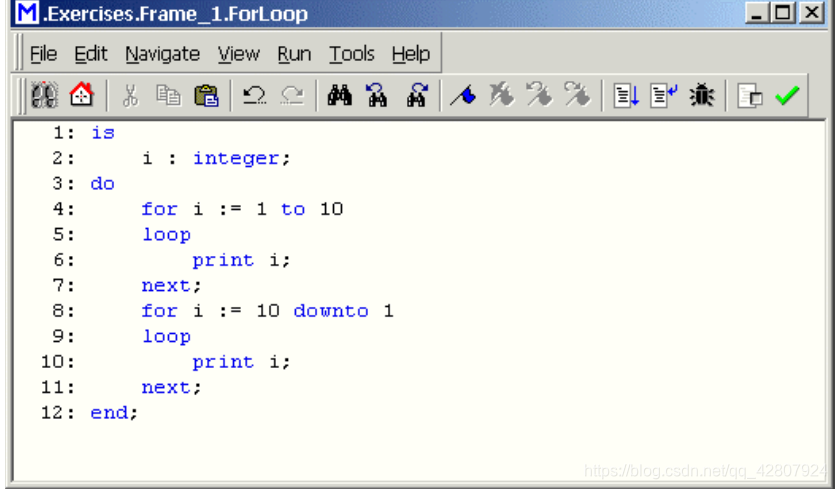Click the copy icon in toolbar
The height and width of the screenshot is (489, 837).
[x=168, y=96]
